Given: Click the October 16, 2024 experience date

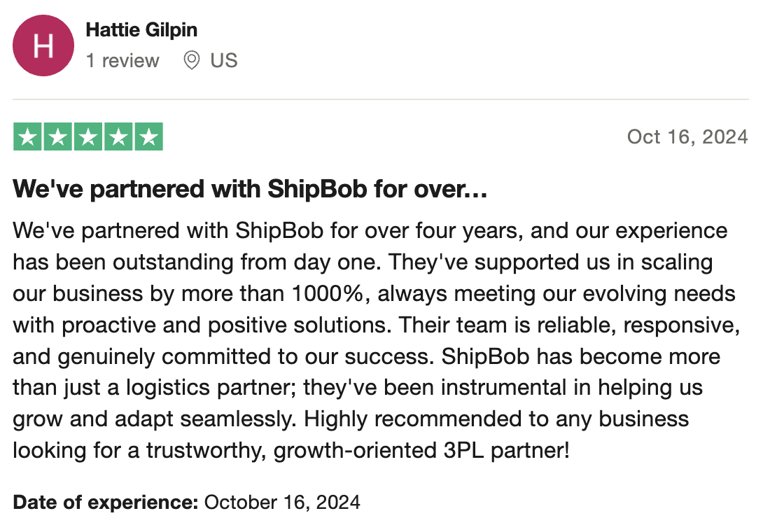Looking at the screenshot, I should click(x=282, y=503).
